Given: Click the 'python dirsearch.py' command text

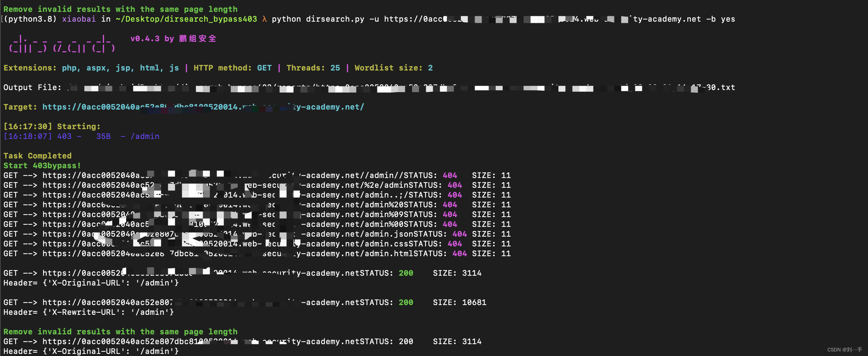Looking at the screenshot, I should click(x=318, y=19).
